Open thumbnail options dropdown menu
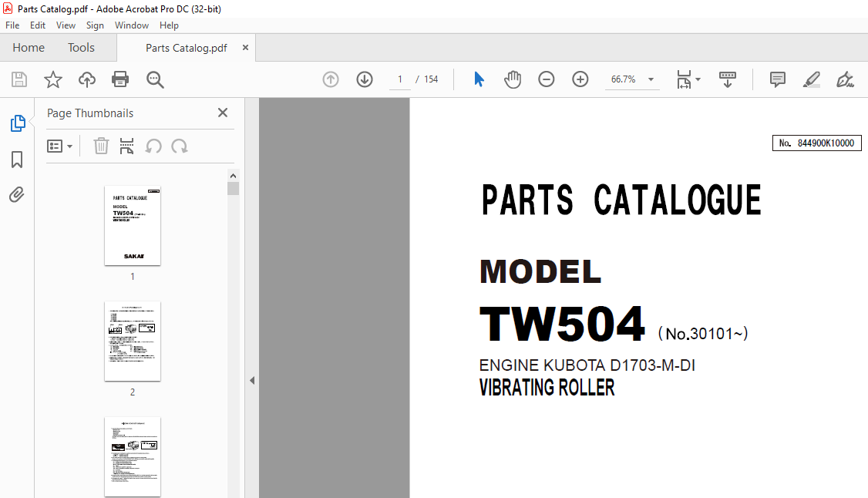The height and width of the screenshot is (498, 868). pyautogui.click(x=60, y=146)
